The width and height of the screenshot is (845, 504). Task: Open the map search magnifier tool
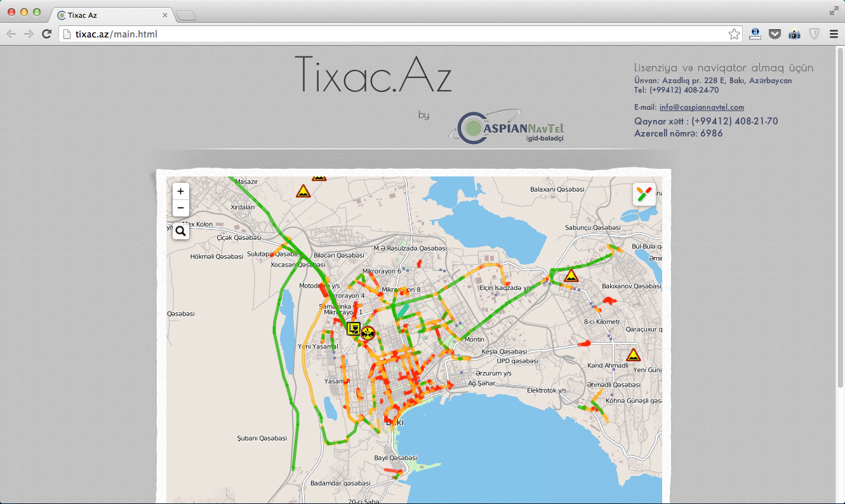pyautogui.click(x=181, y=231)
